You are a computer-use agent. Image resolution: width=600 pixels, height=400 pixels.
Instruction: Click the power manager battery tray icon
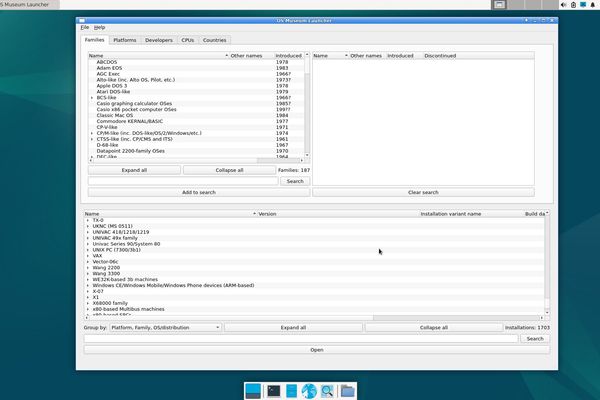click(x=573, y=5)
